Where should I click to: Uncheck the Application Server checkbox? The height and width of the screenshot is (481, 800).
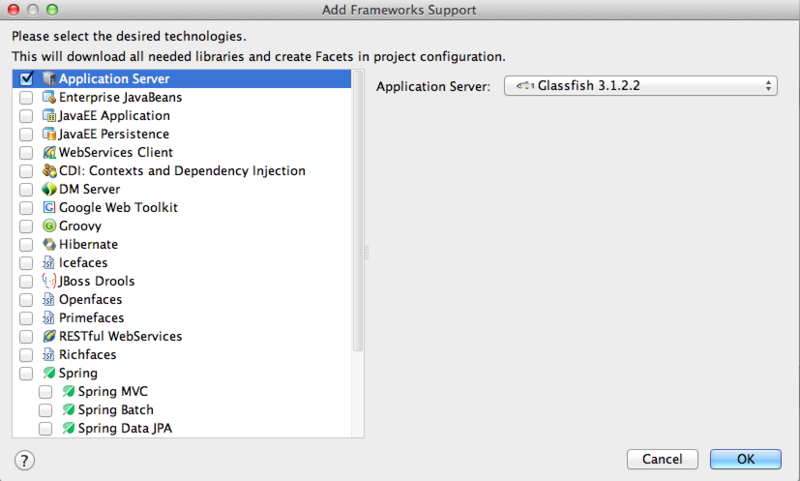click(x=27, y=79)
